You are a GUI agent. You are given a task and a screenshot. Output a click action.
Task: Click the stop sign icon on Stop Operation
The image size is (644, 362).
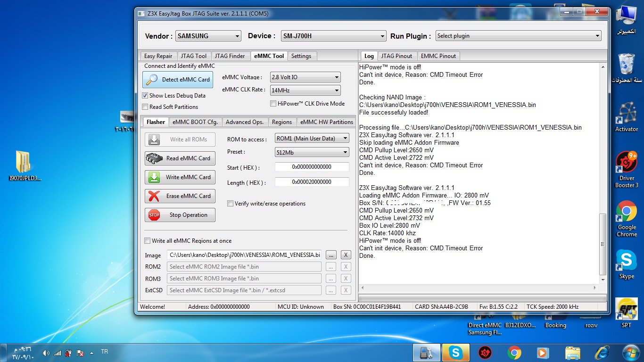154,215
